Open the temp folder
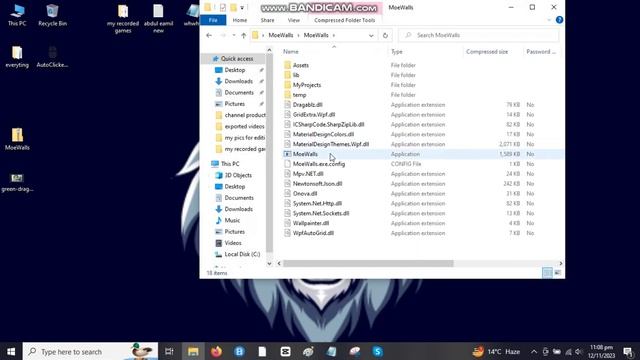The height and width of the screenshot is (360, 640). [x=299, y=95]
